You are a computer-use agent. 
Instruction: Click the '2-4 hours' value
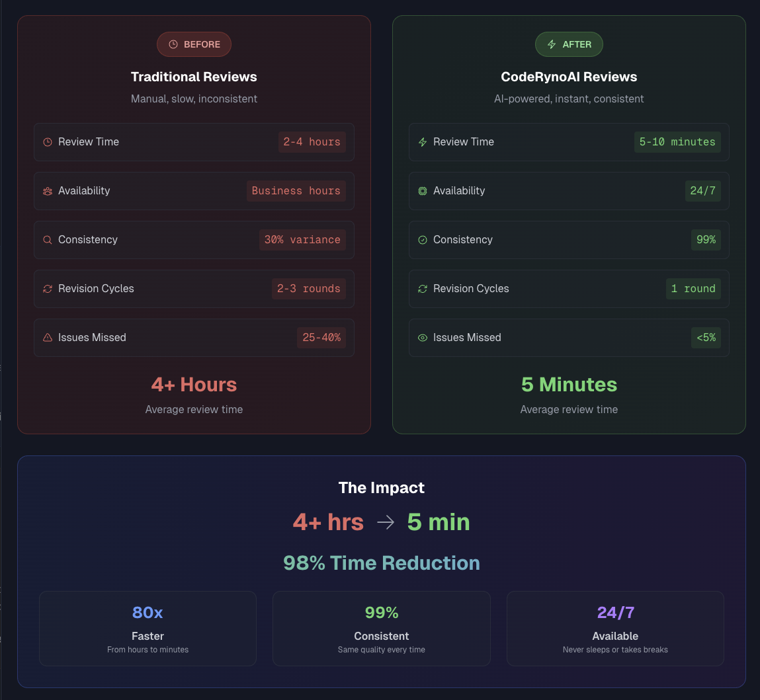pyautogui.click(x=312, y=142)
